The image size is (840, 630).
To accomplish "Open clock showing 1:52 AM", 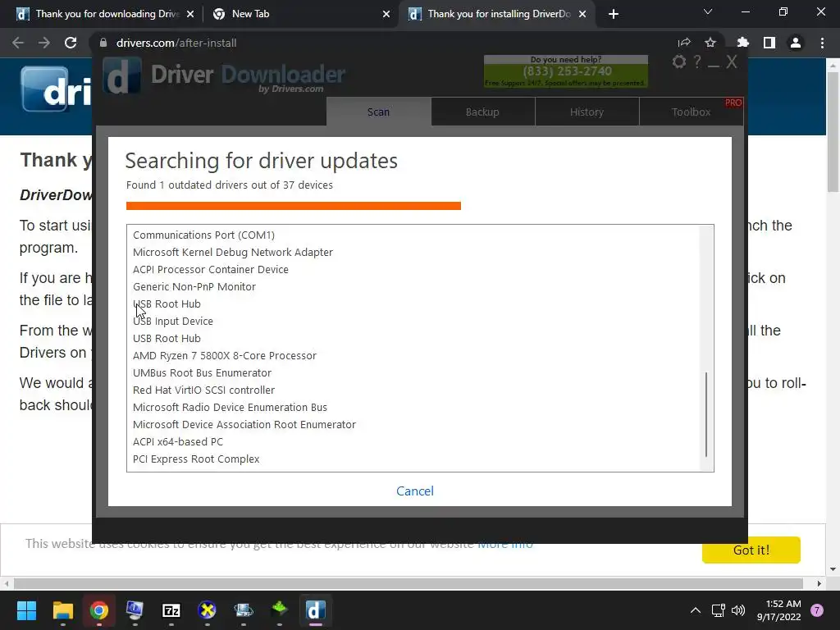I will 779,610.
